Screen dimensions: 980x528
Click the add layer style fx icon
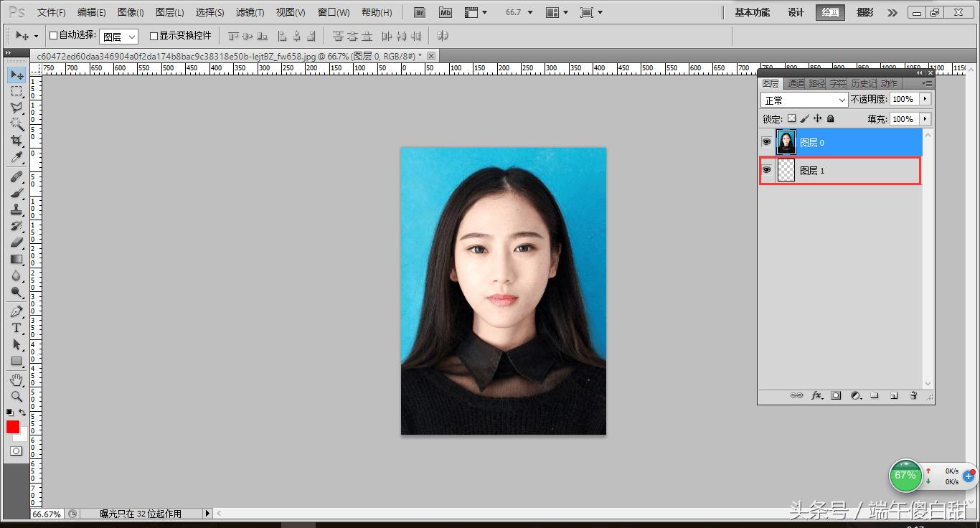(816, 395)
